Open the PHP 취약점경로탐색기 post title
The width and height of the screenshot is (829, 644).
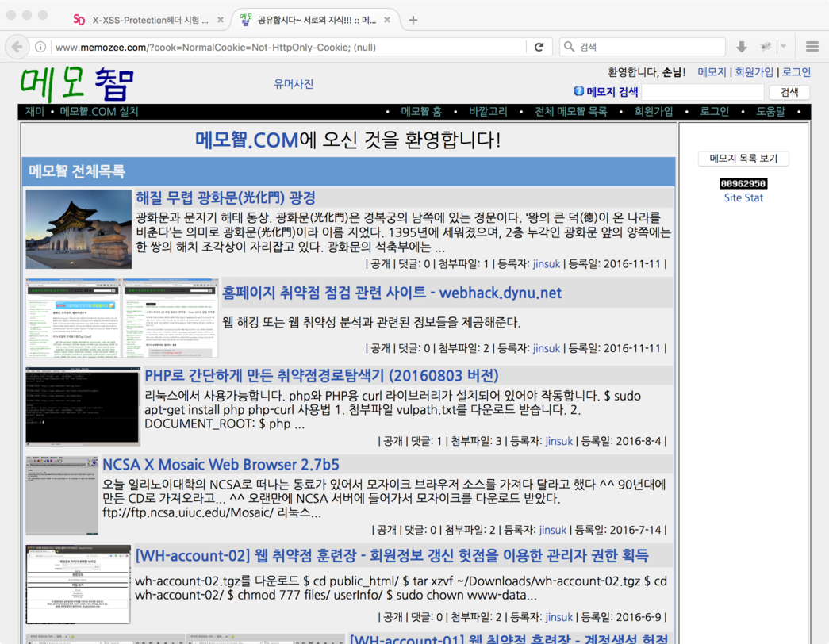coord(321,375)
